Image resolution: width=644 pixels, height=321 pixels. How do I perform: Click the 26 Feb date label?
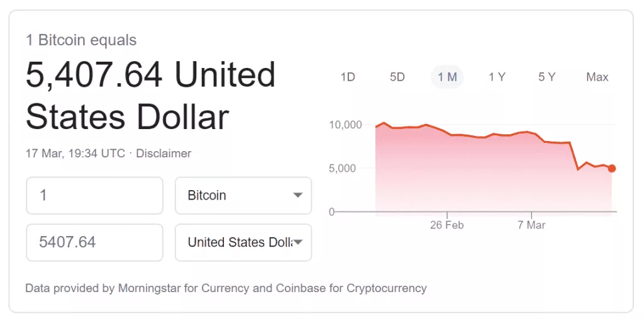point(447,225)
